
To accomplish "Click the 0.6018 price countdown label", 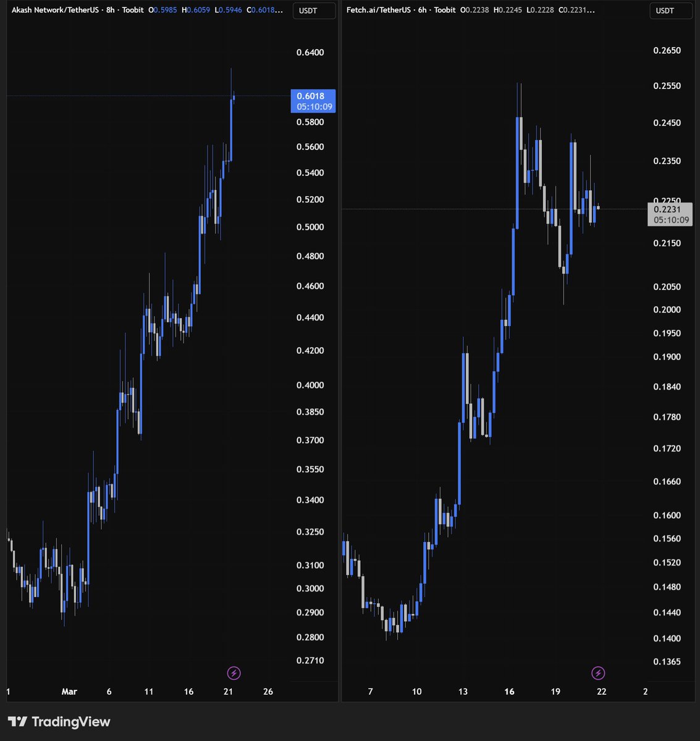I will 312,100.
